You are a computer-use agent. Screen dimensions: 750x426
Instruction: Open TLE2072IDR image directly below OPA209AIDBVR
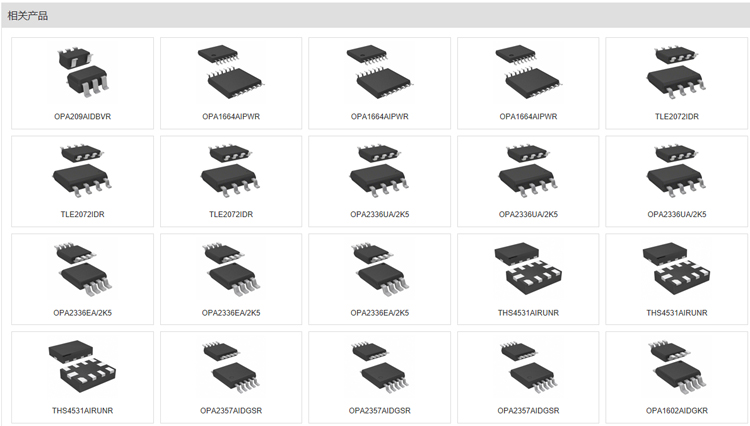pyautogui.click(x=82, y=170)
